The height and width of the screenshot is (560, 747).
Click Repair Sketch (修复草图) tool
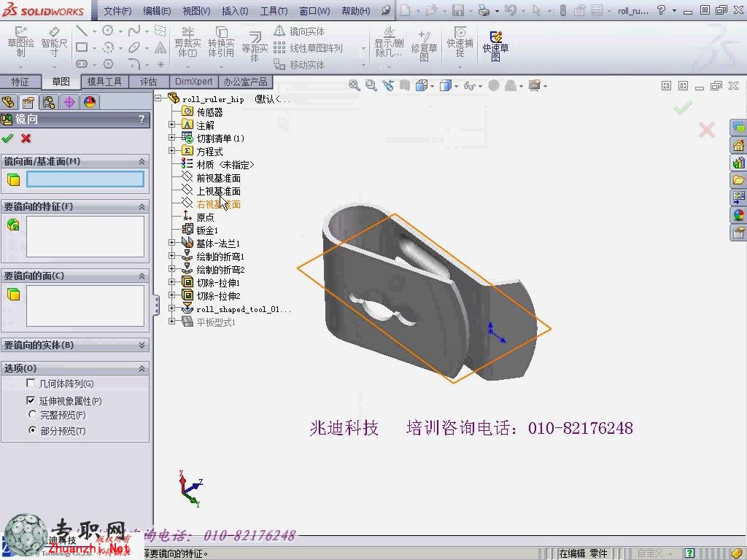(x=424, y=46)
